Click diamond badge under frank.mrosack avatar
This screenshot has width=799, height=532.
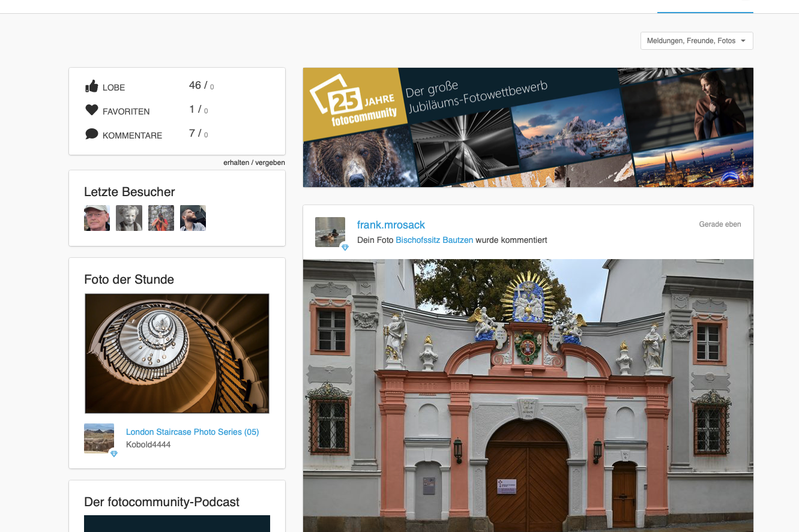coord(345,247)
